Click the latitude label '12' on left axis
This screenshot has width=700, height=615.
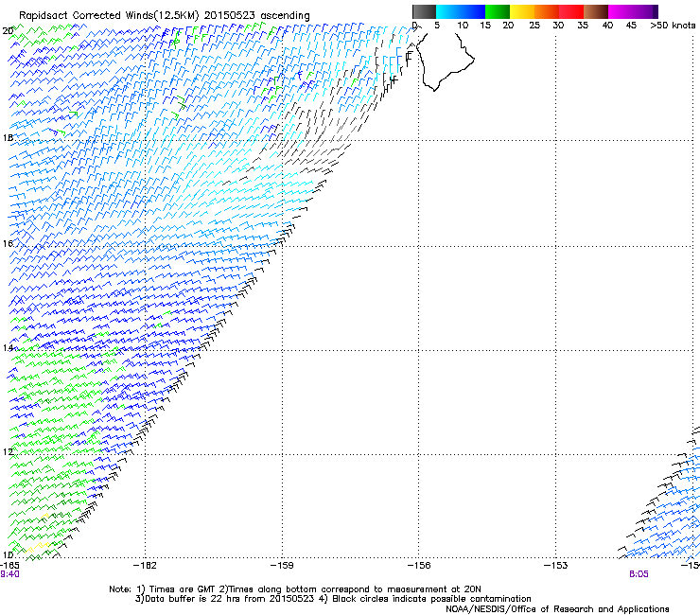click(x=8, y=451)
